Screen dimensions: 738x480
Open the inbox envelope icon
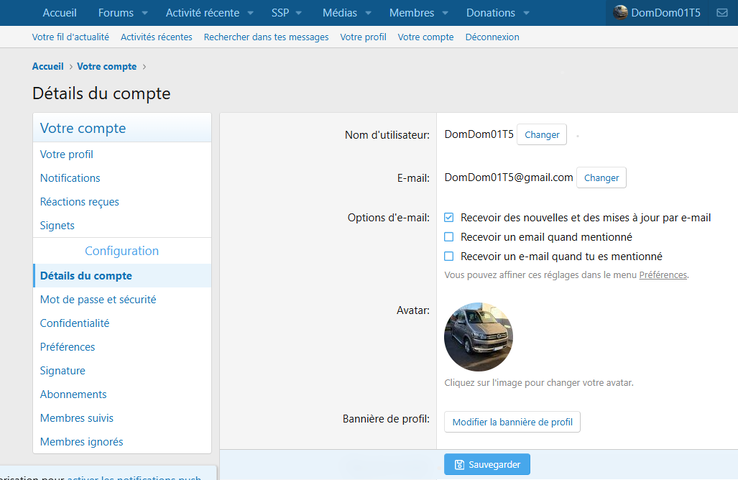click(x=722, y=13)
